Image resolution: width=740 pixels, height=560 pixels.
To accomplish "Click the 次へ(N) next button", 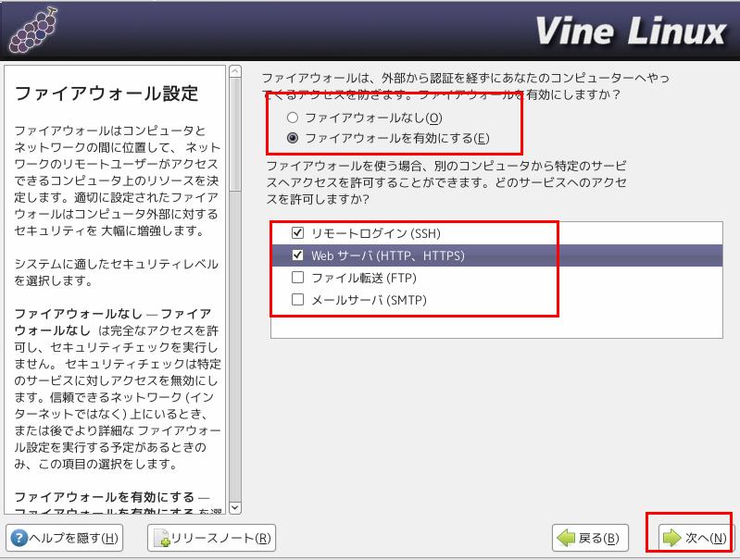I will 695,538.
